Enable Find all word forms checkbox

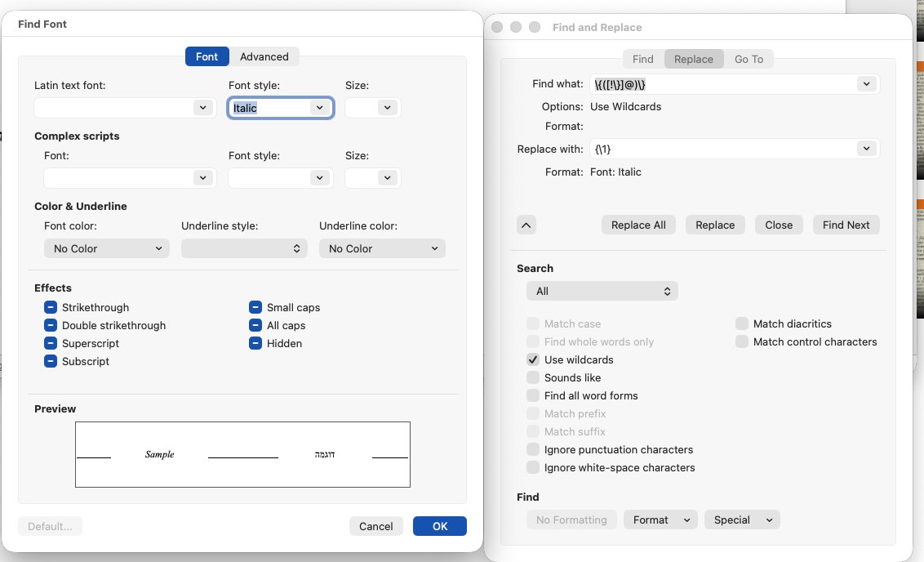[x=533, y=395]
